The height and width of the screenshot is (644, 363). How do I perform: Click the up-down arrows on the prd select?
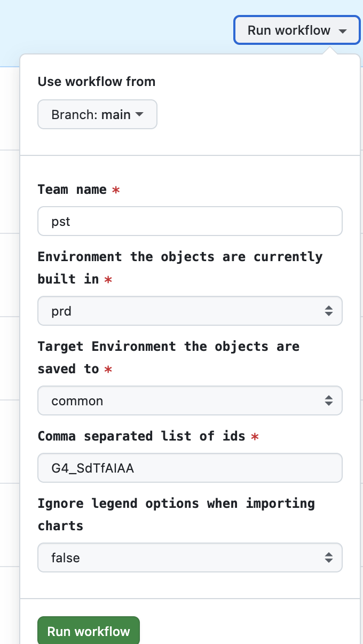[329, 311]
